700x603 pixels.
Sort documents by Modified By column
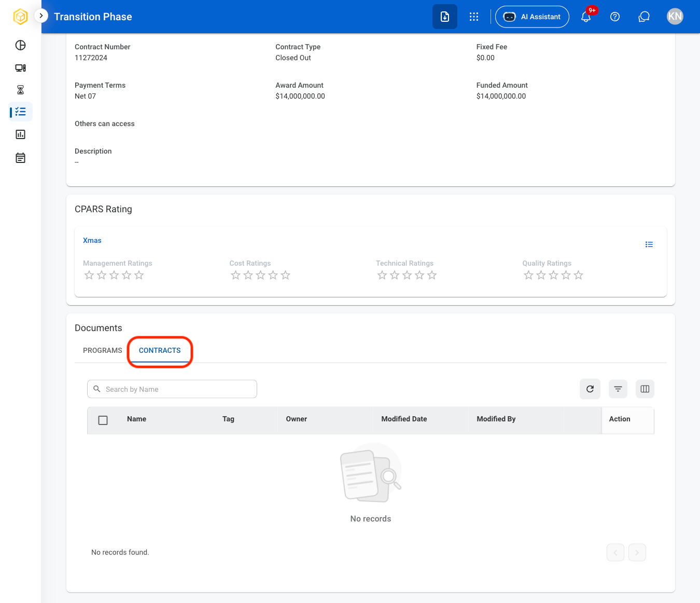click(x=496, y=419)
